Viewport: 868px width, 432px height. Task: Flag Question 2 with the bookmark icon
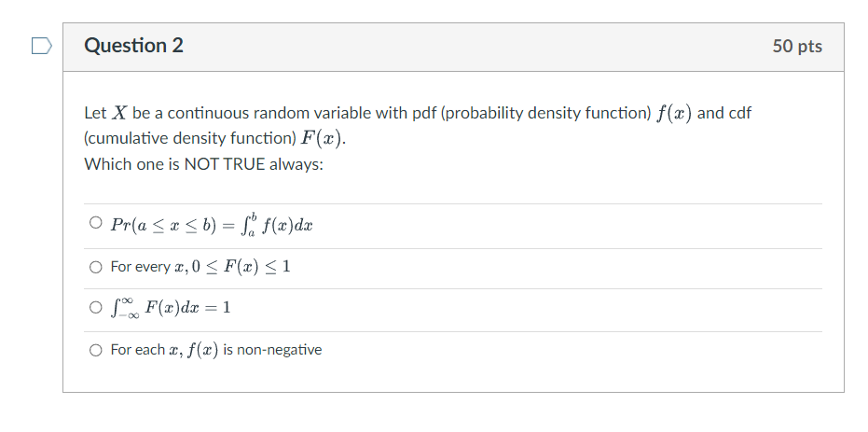(x=38, y=45)
